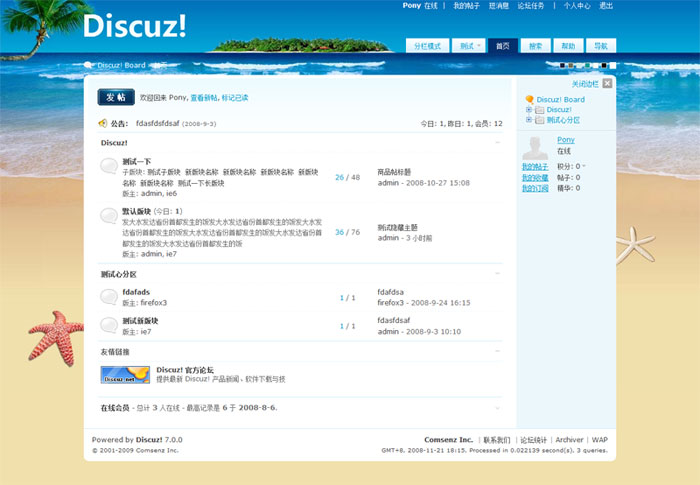Open 个人中心 in top menu
Screen dimensions: 700x485
click(577, 6)
